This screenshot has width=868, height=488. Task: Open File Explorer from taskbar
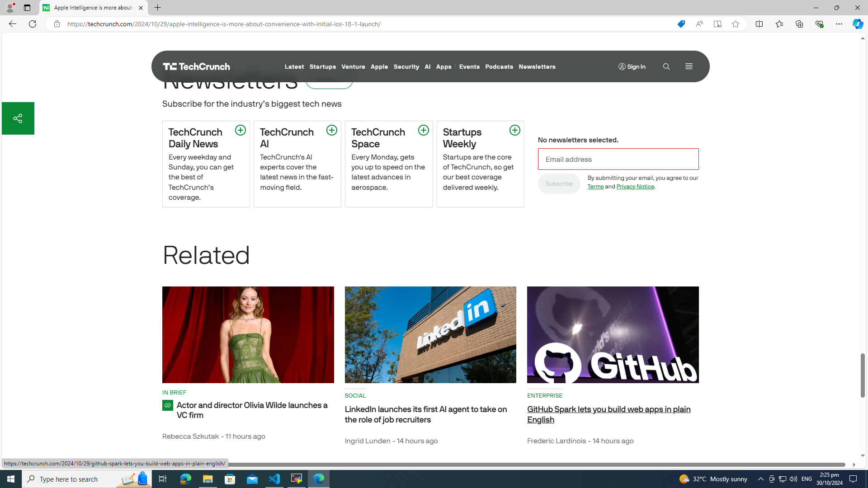[208, 479]
